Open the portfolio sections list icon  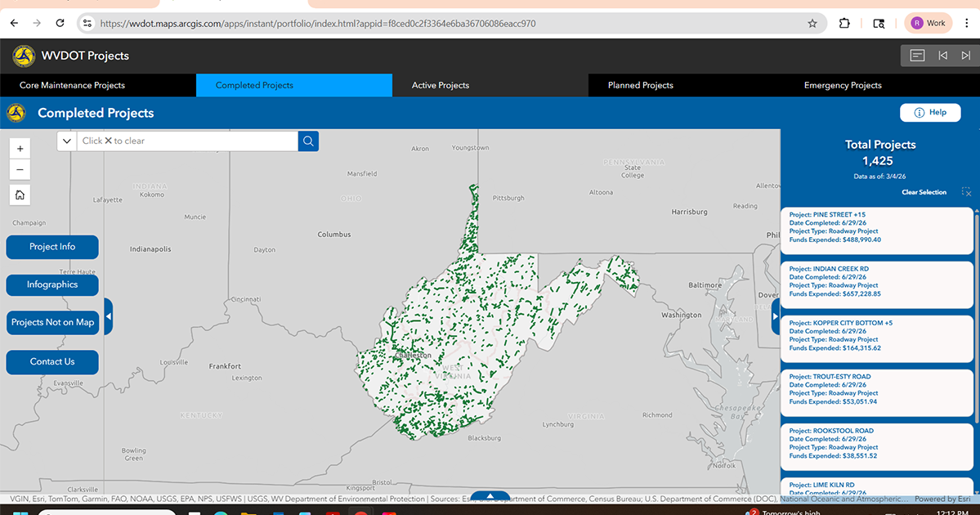[917, 56]
